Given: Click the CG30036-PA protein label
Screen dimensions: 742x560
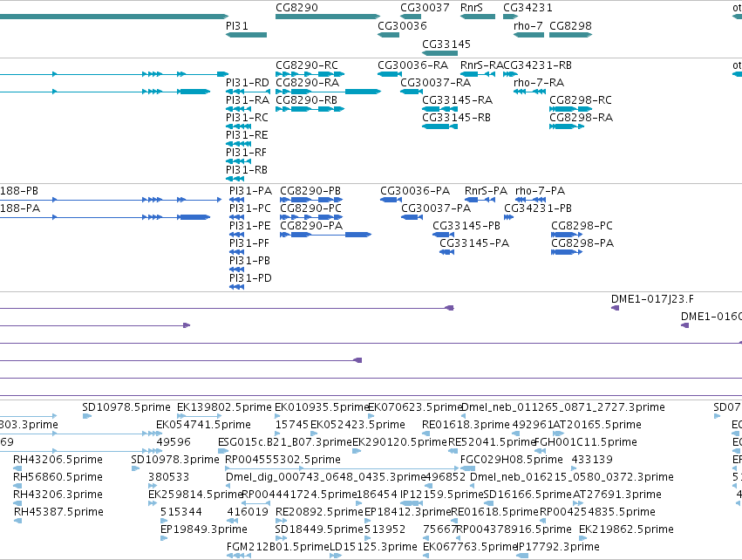Looking at the screenshot, I should pos(415,191).
